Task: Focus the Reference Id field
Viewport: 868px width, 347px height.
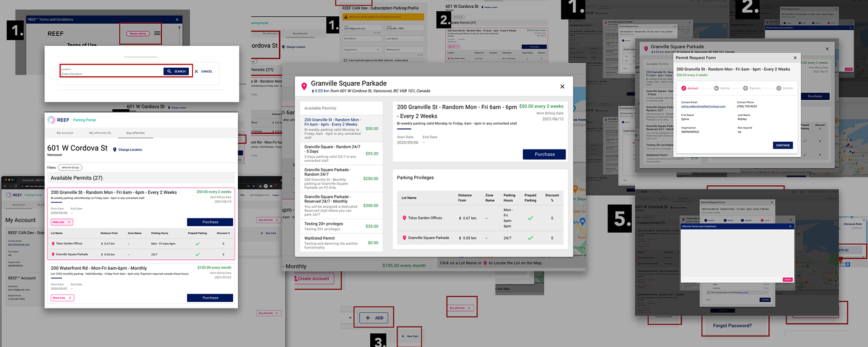Action: (405, 50)
